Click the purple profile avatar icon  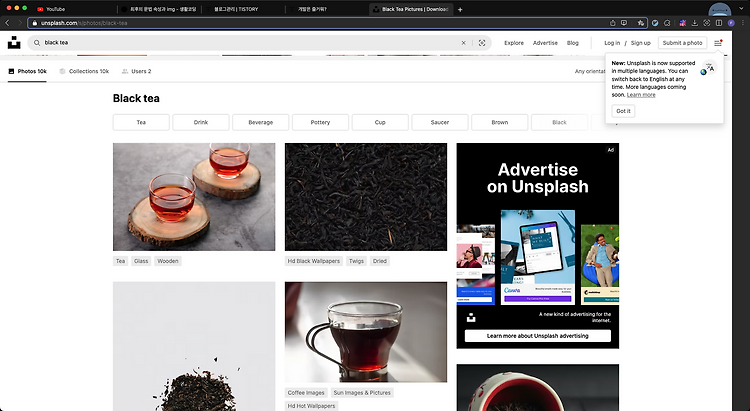[731, 22]
